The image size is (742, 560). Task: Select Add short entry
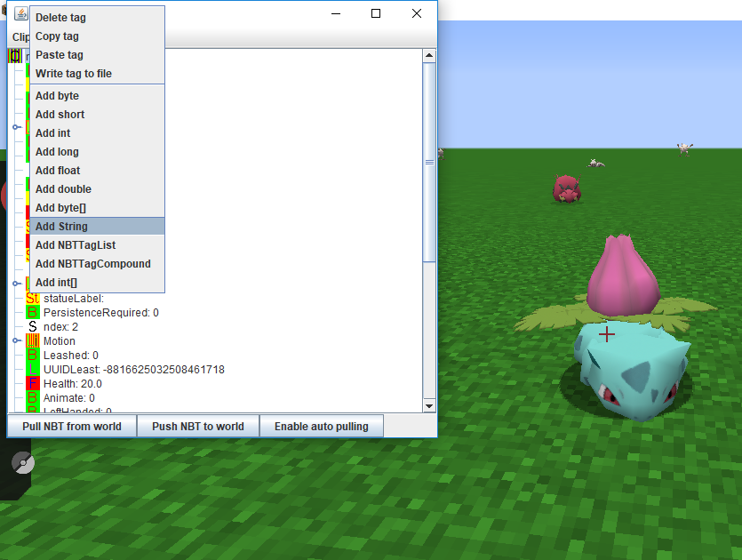97,115
